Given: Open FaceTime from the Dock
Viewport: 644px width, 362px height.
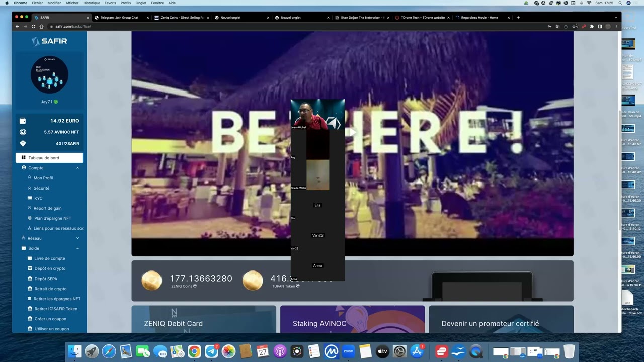Looking at the screenshot, I should click(x=143, y=351).
